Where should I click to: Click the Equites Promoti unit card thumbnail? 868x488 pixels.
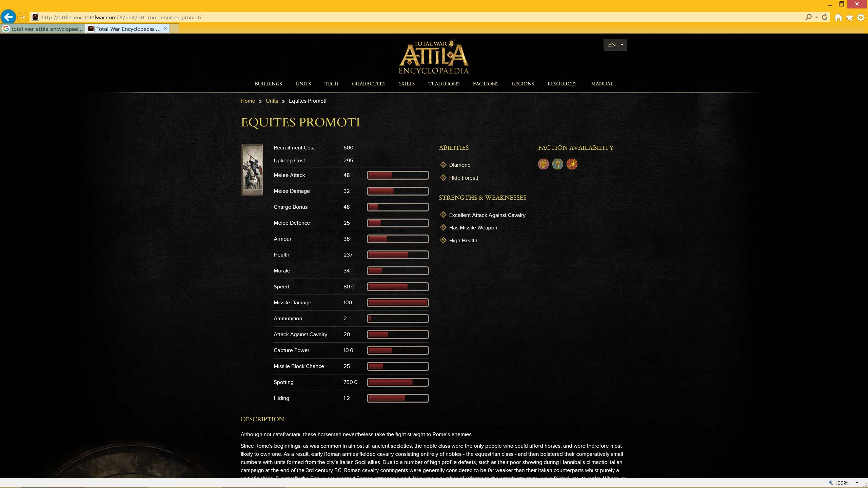[252, 170]
